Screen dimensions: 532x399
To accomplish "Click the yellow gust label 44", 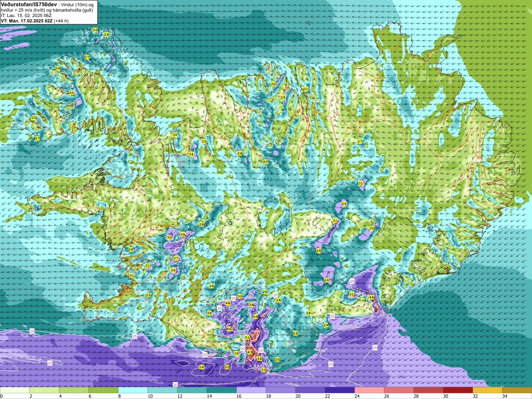I will click(x=372, y=297).
